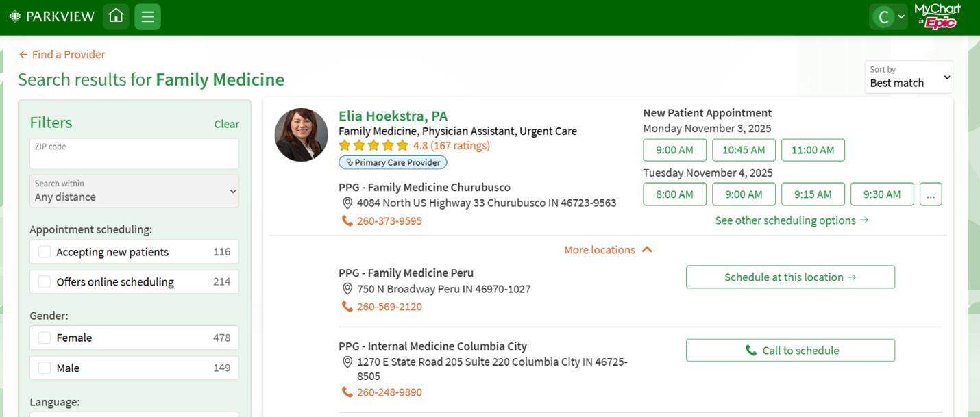Select the 10:45 AM Monday slot
The width and height of the screenshot is (980, 417).
pyautogui.click(x=744, y=150)
